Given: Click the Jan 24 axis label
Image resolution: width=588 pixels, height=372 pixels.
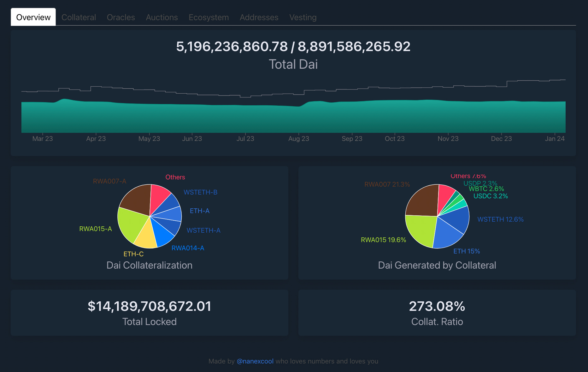Looking at the screenshot, I should point(555,139).
